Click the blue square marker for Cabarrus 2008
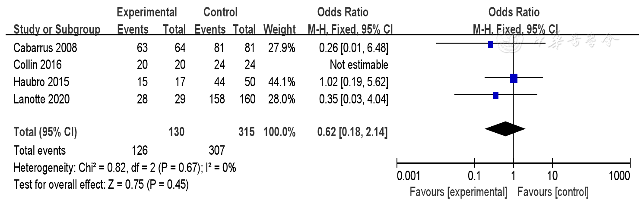This screenshot has height=206, width=644. (x=490, y=44)
